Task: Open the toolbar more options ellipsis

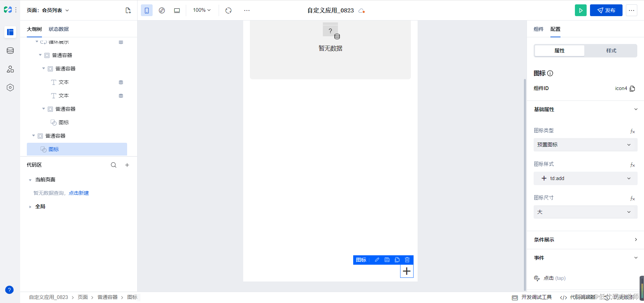Action: tap(247, 10)
